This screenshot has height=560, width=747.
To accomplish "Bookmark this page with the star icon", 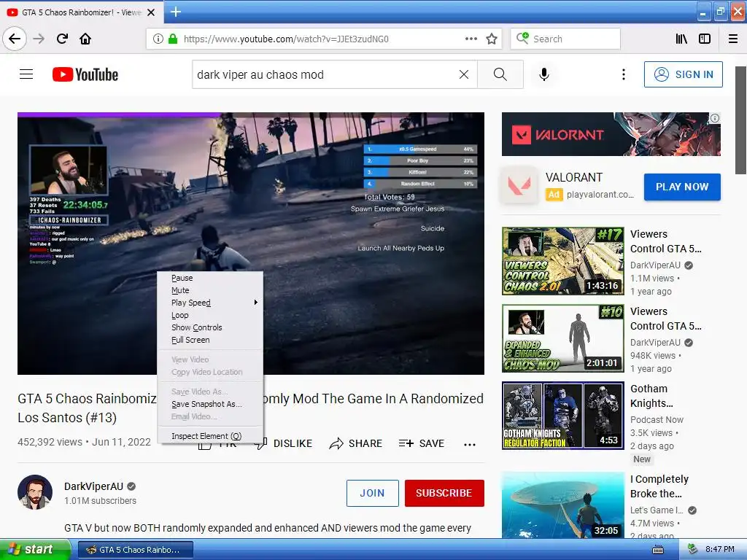I will click(x=492, y=39).
